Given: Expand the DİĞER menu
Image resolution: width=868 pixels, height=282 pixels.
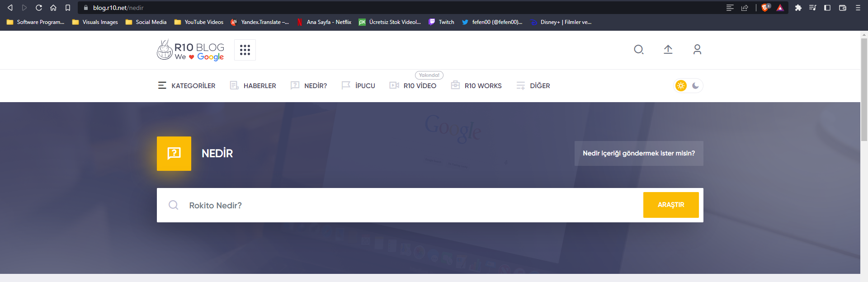Looking at the screenshot, I should click(x=533, y=85).
